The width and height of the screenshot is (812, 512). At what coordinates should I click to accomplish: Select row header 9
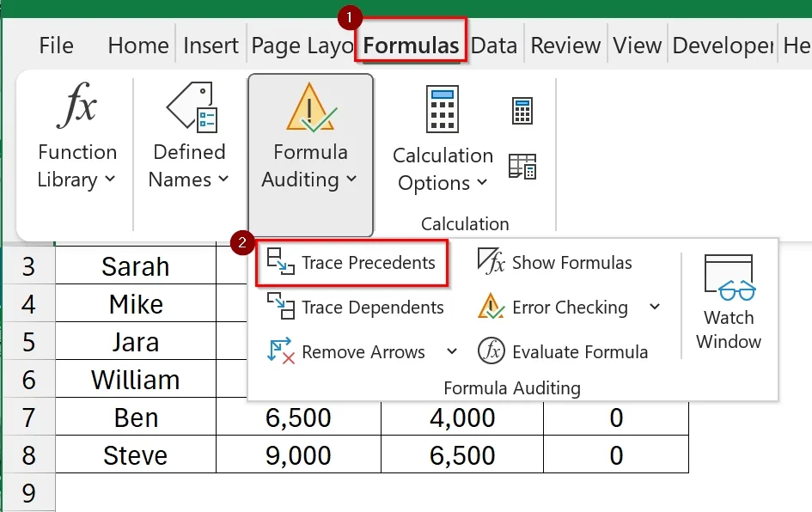tap(28, 492)
